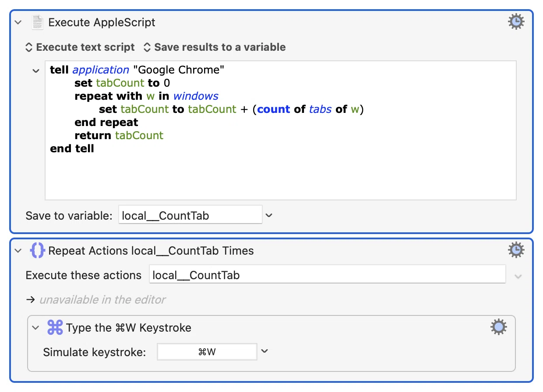This screenshot has width=543, height=392.
Task: Collapse the Execute AppleScript action
Action: click(x=18, y=22)
